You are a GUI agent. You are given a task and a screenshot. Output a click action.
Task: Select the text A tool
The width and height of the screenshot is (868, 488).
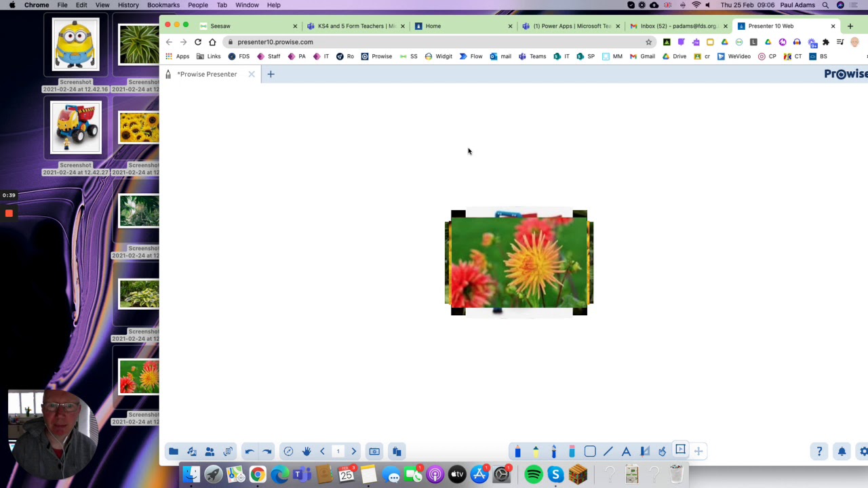[626, 451]
